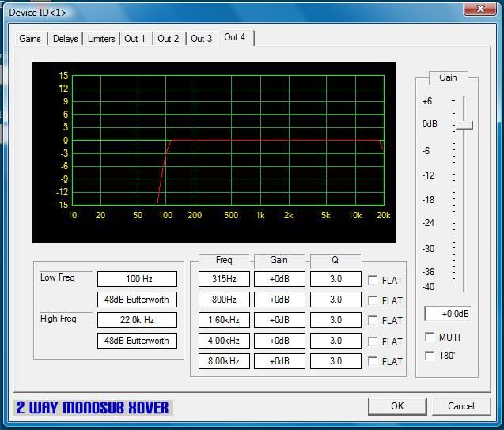Image resolution: width=504 pixels, height=430 pixels.
Task: Enable FLAT for the 800Hz band
Action: (373, 300)
